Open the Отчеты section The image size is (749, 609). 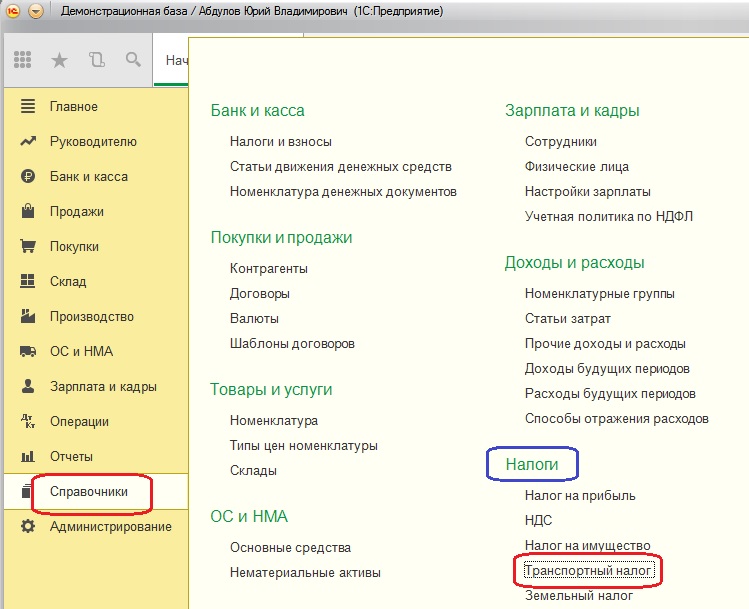pos(71,457)
